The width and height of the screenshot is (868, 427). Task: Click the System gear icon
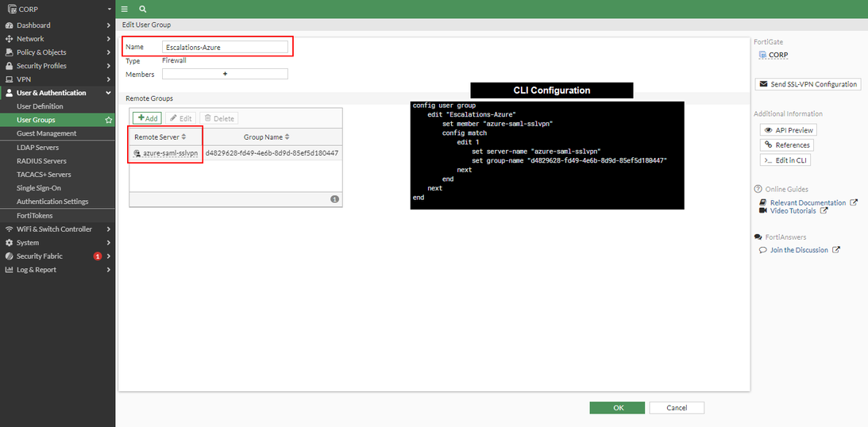(9, 243)
